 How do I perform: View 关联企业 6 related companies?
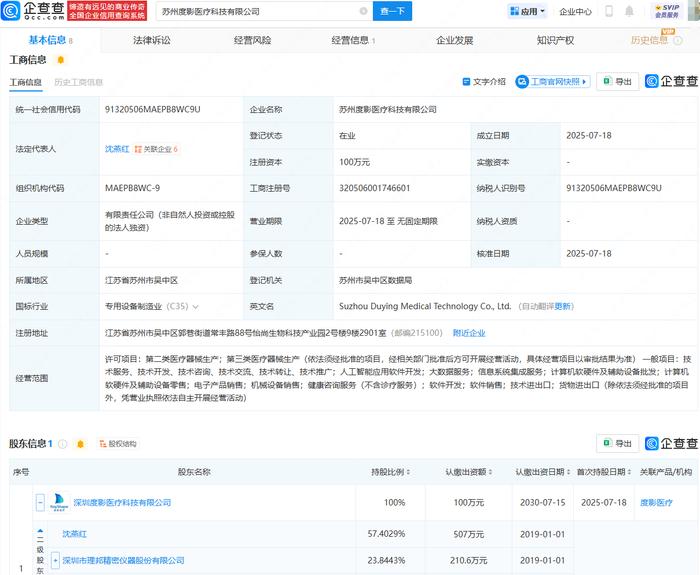tap(156, 149)
